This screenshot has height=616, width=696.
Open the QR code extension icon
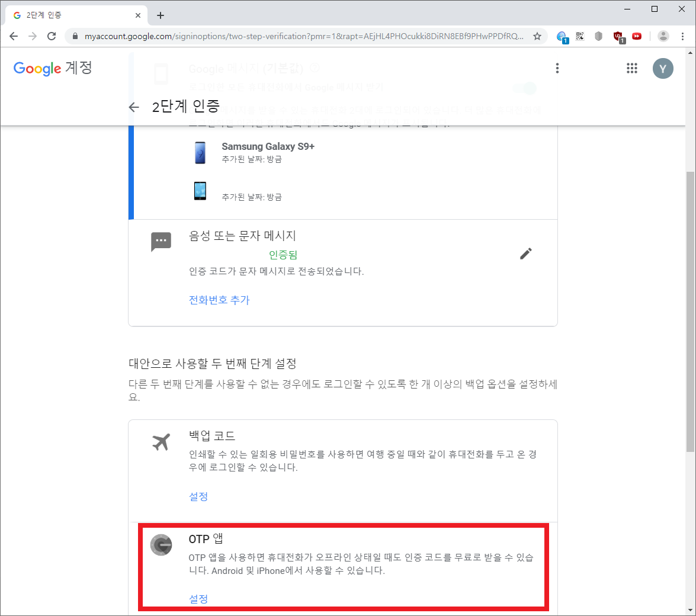click(x=580, y=36)
